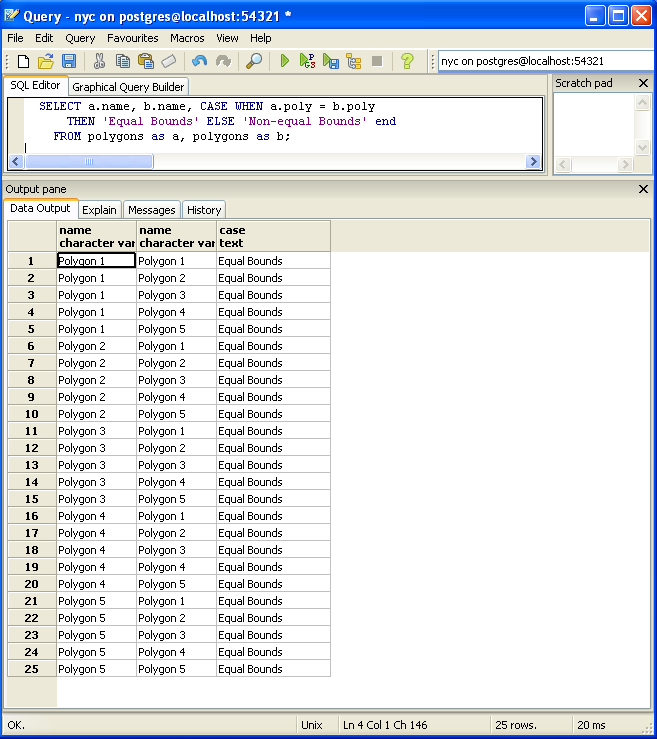The width and height of the screenshot is (657, 739).
Task: Redo the last undone change
Action: click(223, 61)
